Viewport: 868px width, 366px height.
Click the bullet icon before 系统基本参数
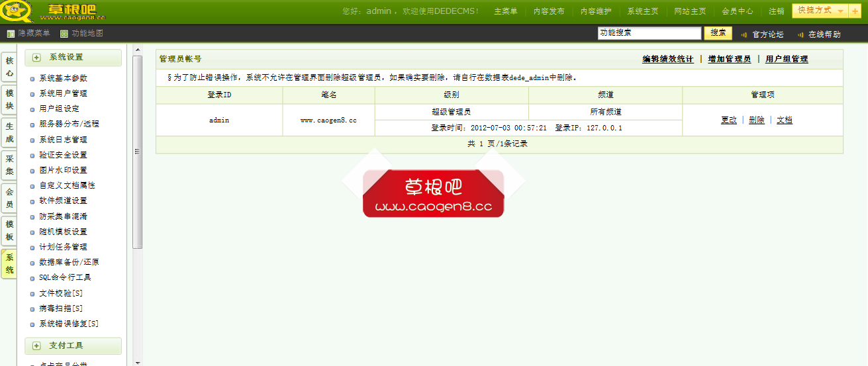32,79
